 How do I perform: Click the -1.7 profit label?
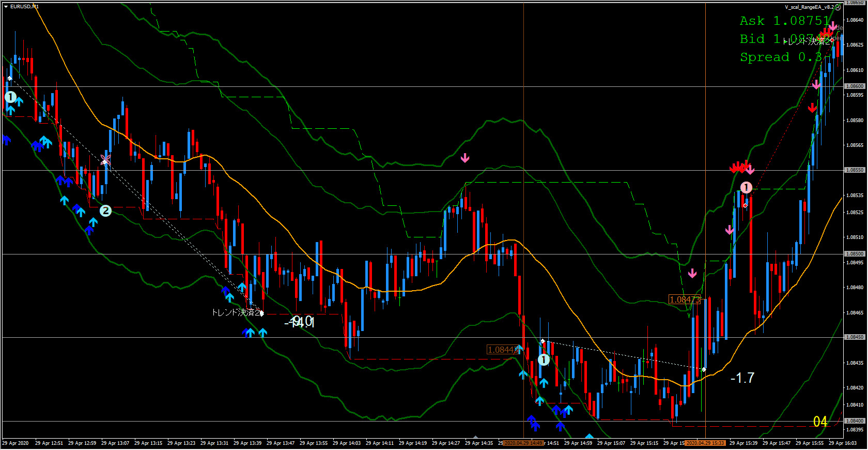coord(742,378)
